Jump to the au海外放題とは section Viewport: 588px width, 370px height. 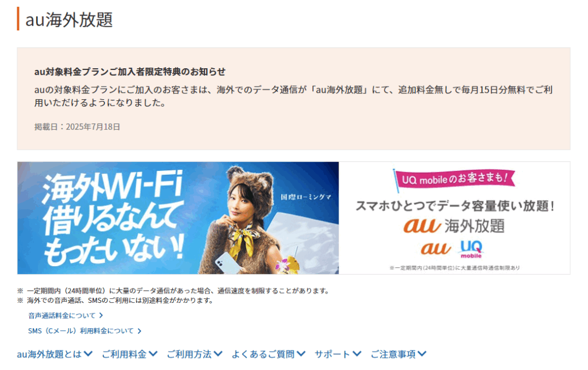(x=49, y=354)
